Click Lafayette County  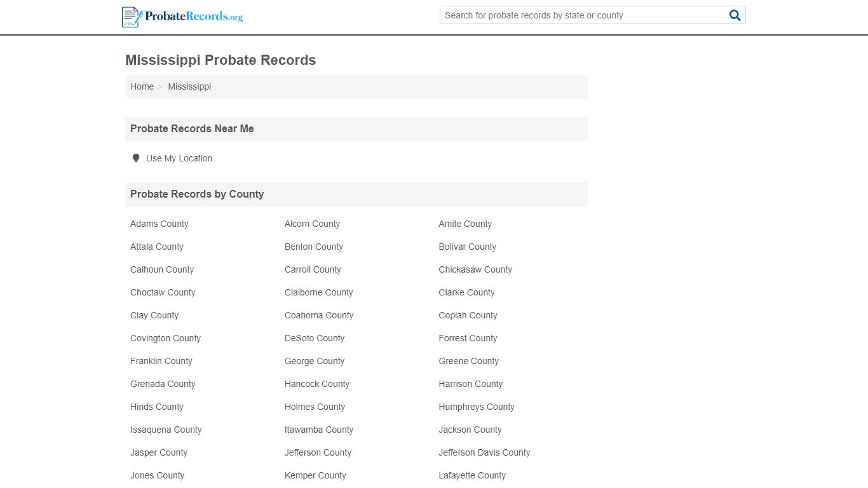point(472,475)
